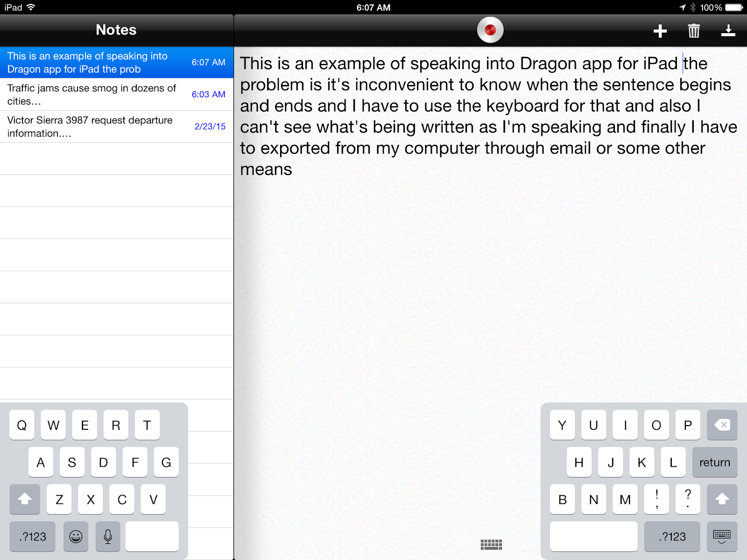Tap the B key
Image resolution: width=747 pixels, height=560 pixels.
[562, 499]
